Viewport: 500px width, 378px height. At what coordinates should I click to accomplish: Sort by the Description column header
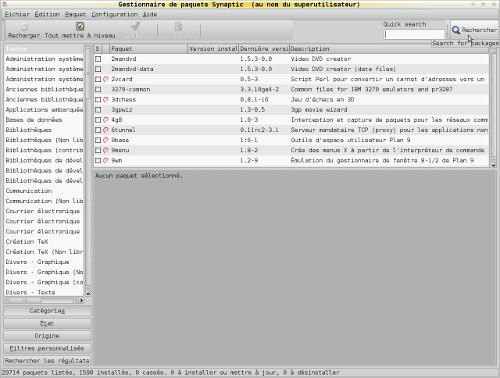[x=389, y=49]
